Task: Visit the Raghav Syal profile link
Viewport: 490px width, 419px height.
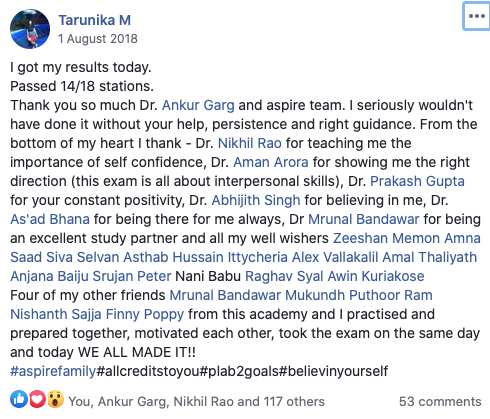Action: click(x=284, y=276)
